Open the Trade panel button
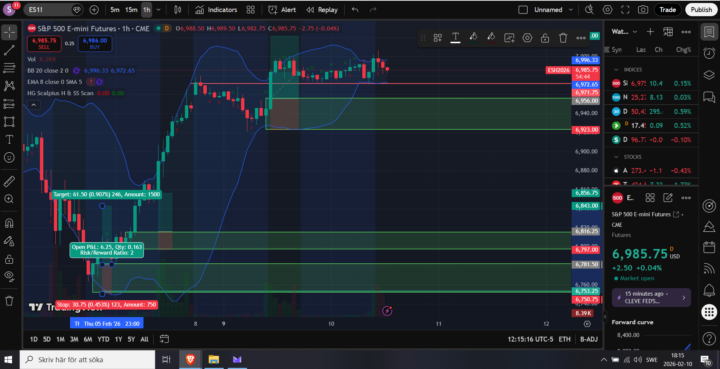The width and height of the screenshot is (720, 369). [668, 10]
